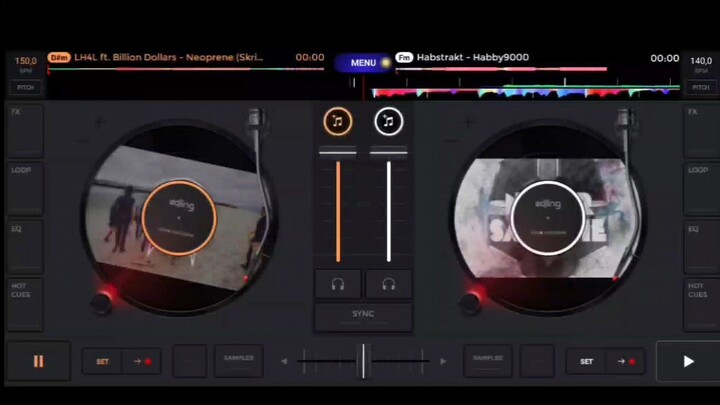The width and height of the screenshot is (720, 405).
Task: Enable headphone pre-listen for the left deck
Action: point(338,285)
